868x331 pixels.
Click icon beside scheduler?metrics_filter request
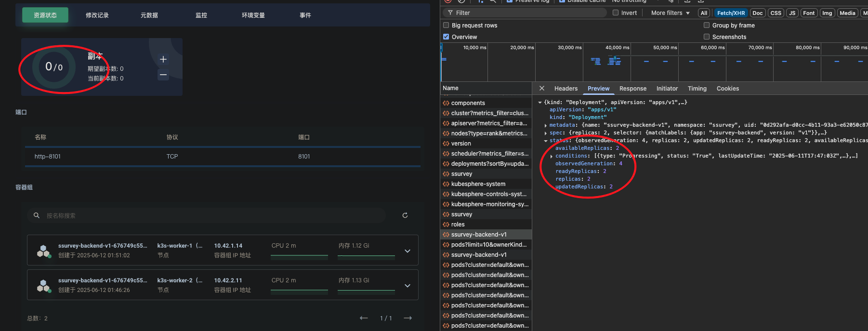point(446,154)
